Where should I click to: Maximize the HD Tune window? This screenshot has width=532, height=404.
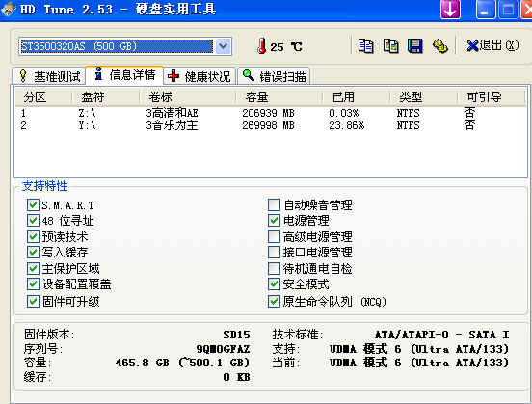[508, 10]
